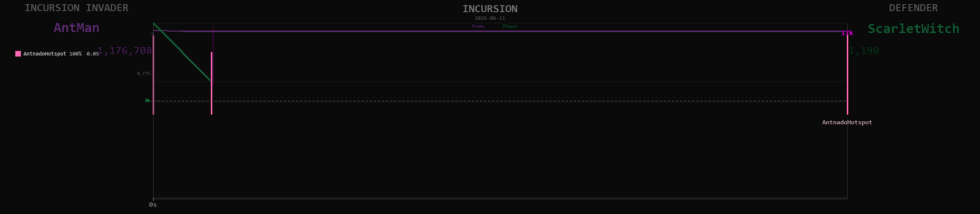Select the pink 17k value marker
980x214 pixels.
coord(847,33)
